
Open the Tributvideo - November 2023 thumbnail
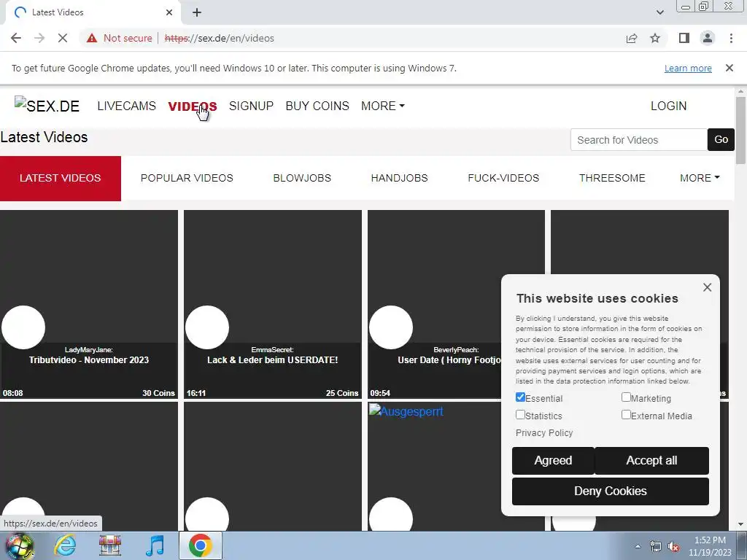[88, 304]
